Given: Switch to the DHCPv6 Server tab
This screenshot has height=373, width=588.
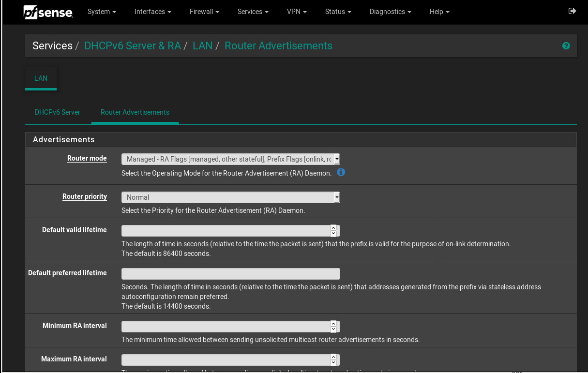Looking at the screenshot, I should (x=58, y=112).
